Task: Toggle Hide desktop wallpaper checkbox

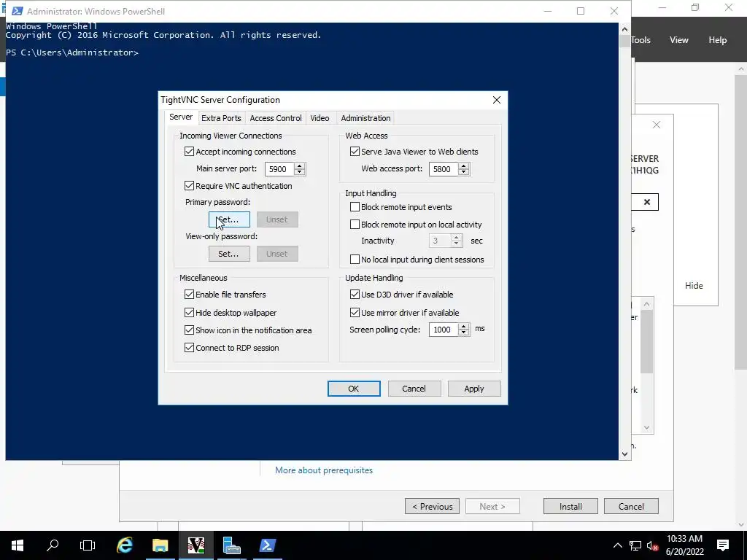Action: pos(189,313)
